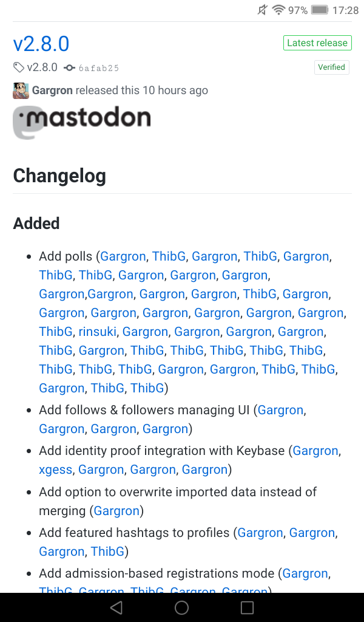Open Gargron author profile link
This screenshot has height=622, width=364.
[x=52, y=91]
